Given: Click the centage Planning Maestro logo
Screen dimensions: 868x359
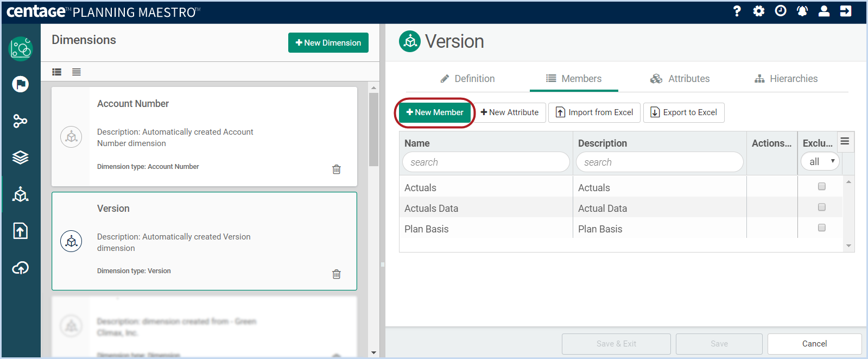Looking at the screenshot, I should [x=103, y=11].
